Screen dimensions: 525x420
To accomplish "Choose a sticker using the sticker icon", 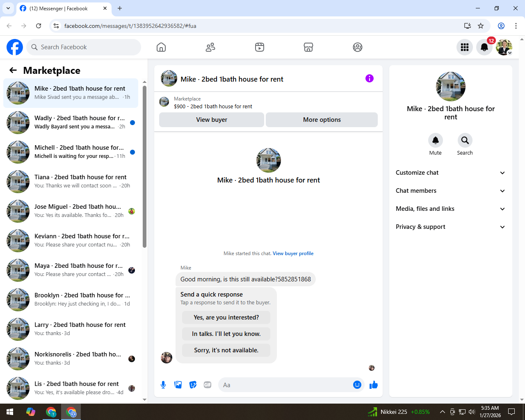I will [x=193, y=385].
